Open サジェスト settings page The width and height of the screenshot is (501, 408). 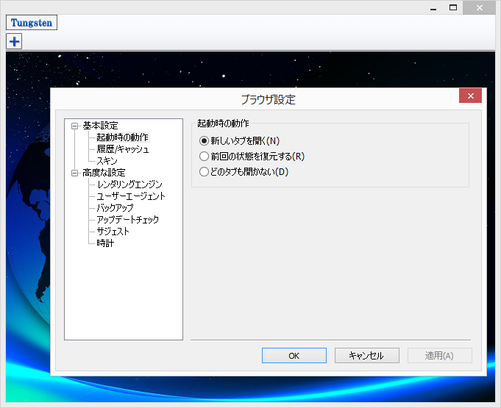click(113, 231)
